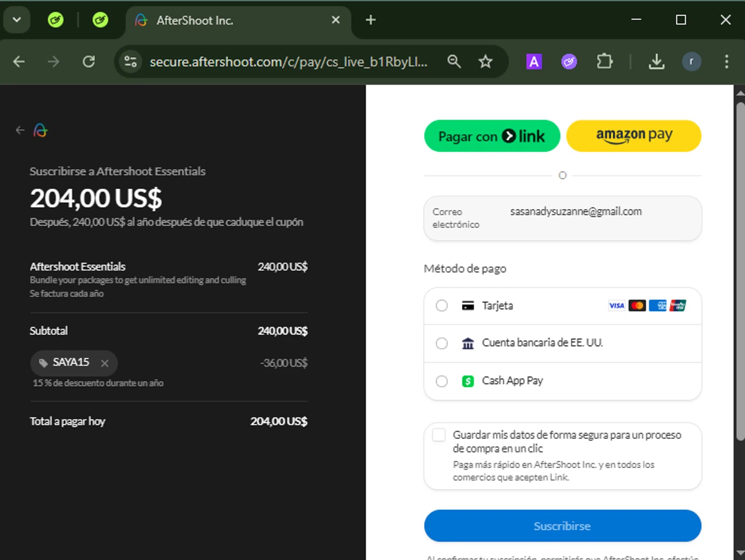Open the profile avatar menu

point(691,62)
